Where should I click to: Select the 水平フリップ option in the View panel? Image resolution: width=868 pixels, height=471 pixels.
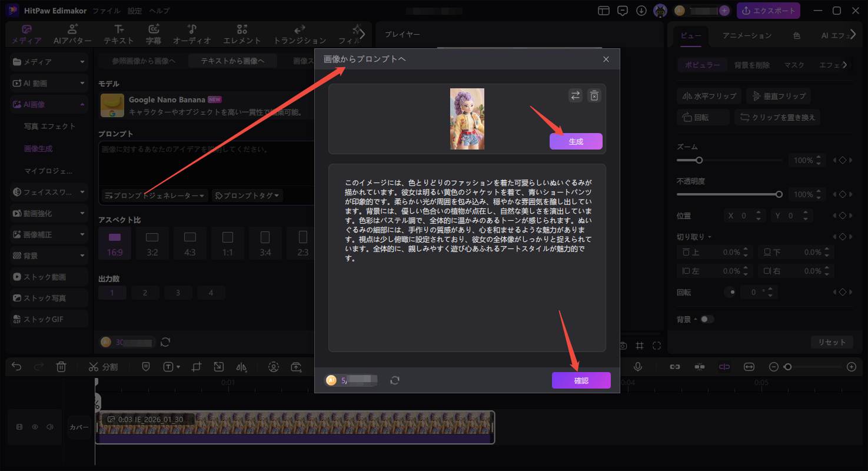[709, 95]
